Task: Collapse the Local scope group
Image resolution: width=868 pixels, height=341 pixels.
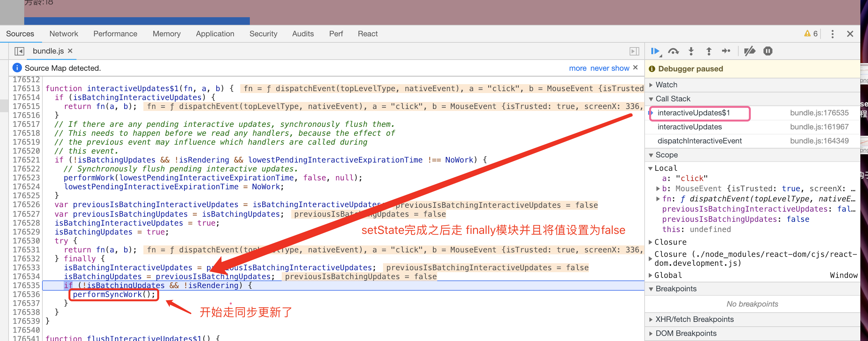Action: (651, 168)
